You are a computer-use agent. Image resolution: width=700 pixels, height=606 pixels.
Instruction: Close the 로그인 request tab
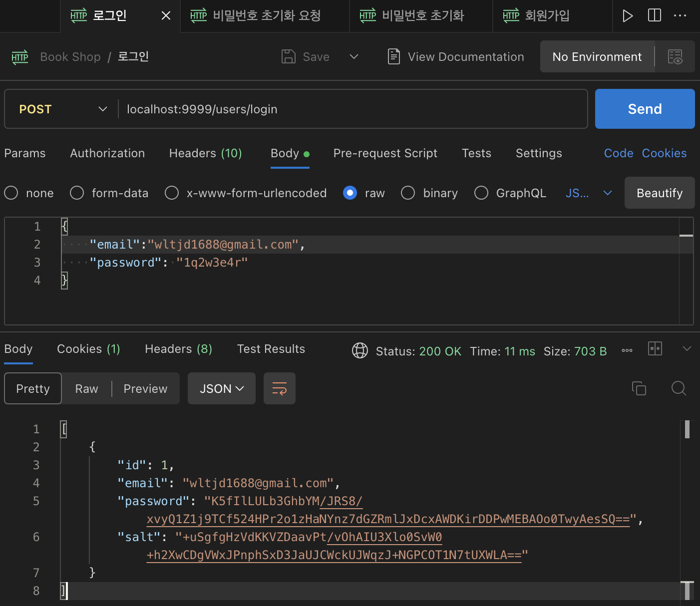click(166, 16)
